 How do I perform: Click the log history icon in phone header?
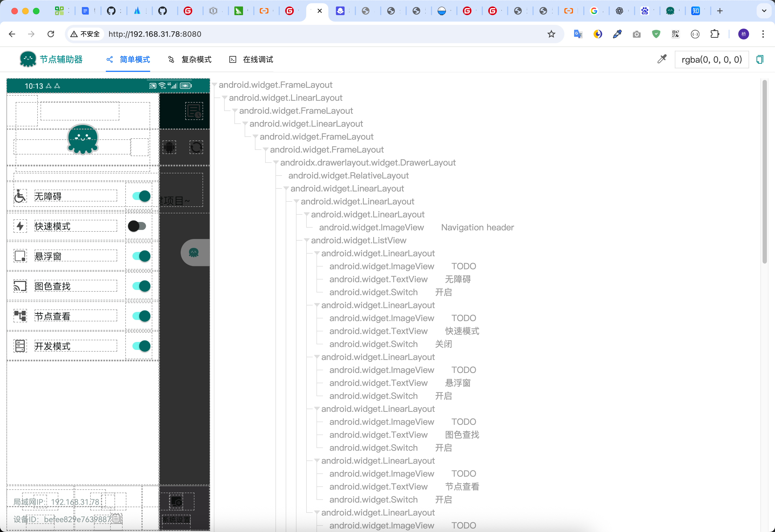point(194,111)
